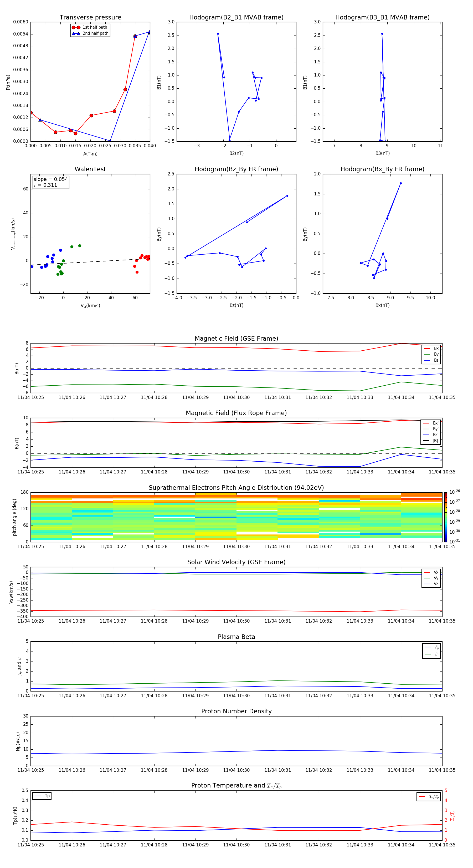The height and width of the screenshot is (868, 473).
Task: Click Bx' legend entry in Flux Rope panel
Action: [431, 423]
